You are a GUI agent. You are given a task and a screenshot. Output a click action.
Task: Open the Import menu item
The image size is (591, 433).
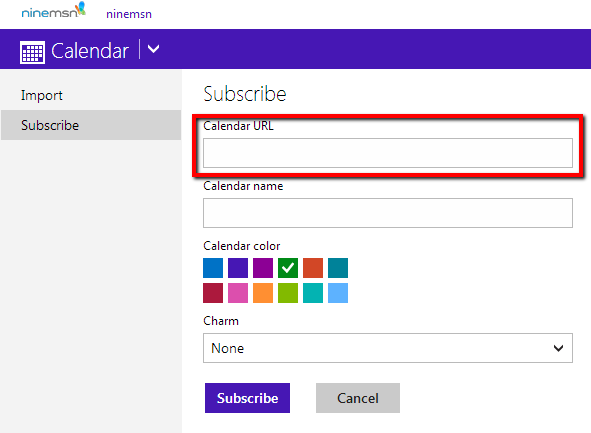[41, 95]
